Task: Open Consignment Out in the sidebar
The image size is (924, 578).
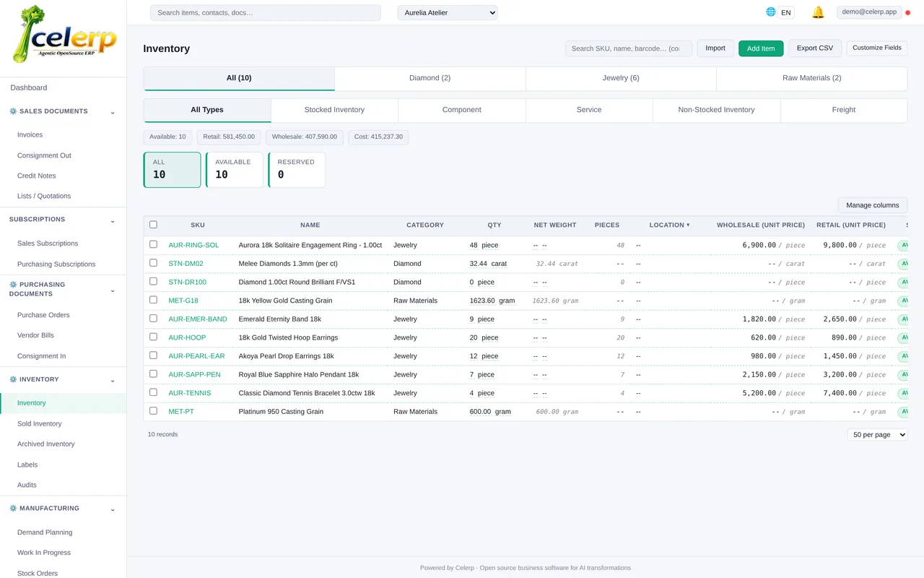Action: pos(44,155)
